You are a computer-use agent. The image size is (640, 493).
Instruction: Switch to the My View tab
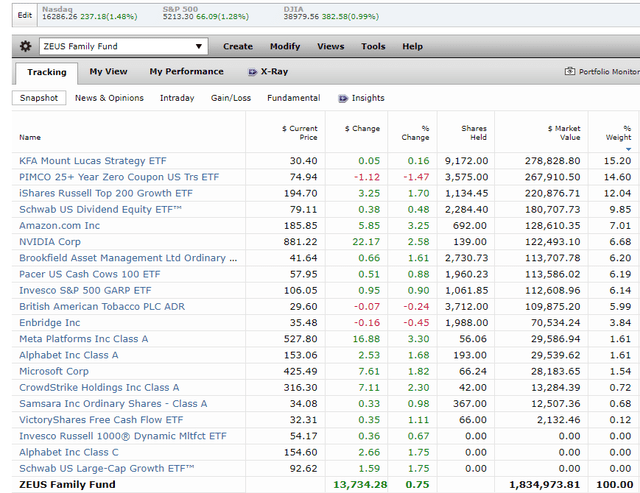(x=108, y=72)
